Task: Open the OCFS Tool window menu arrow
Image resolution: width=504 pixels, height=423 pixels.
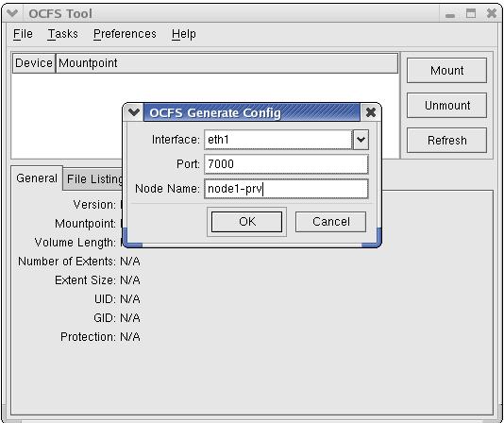Action: pyautogui.click(x=12, y=13)
